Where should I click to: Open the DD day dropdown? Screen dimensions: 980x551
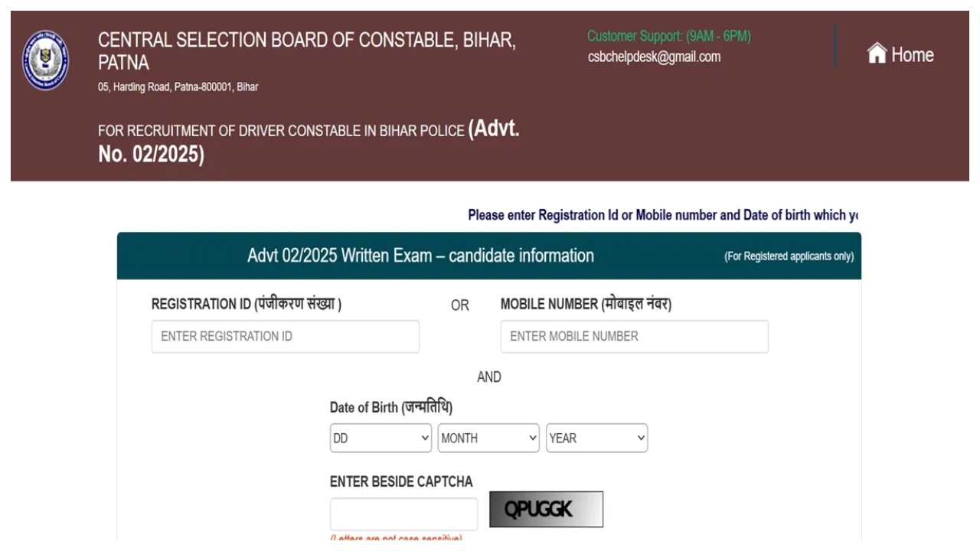[381, 439]
